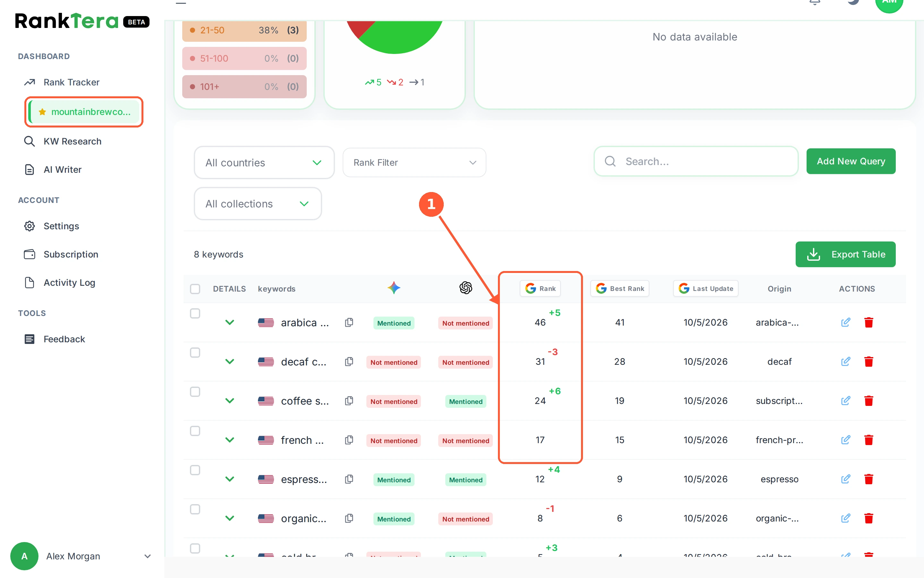
Task: Sort by the Best Rank column
Action: [x=620, y=289]
